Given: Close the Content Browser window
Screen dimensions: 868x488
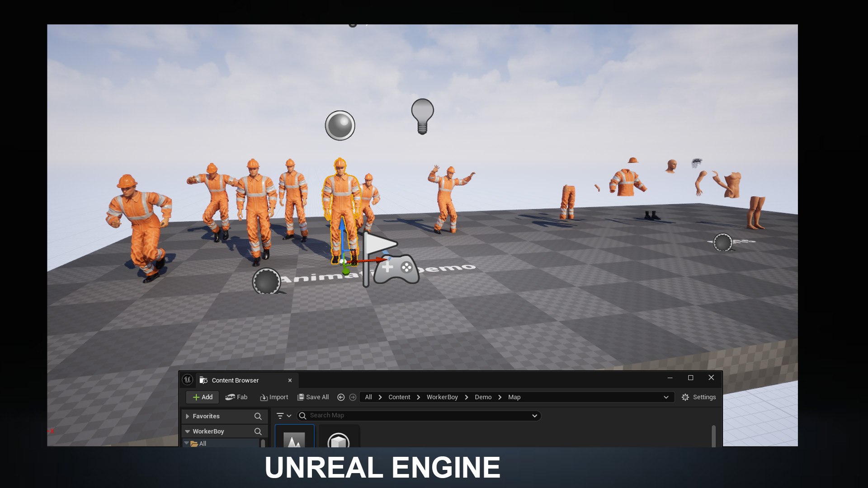Looking at the screenshot, I should (711, 377).
